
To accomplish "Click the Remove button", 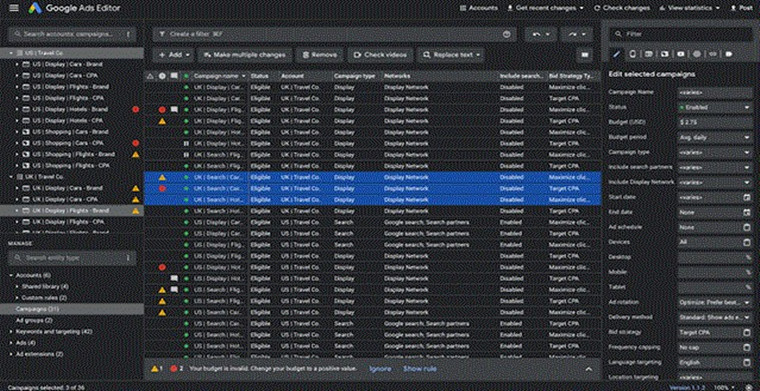I will (319, 55).
